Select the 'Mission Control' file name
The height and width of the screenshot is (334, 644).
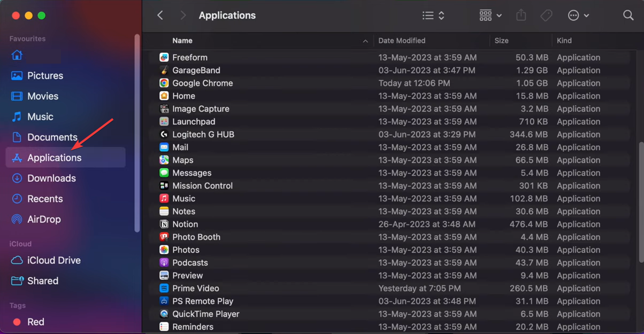[x=202, y=185]
